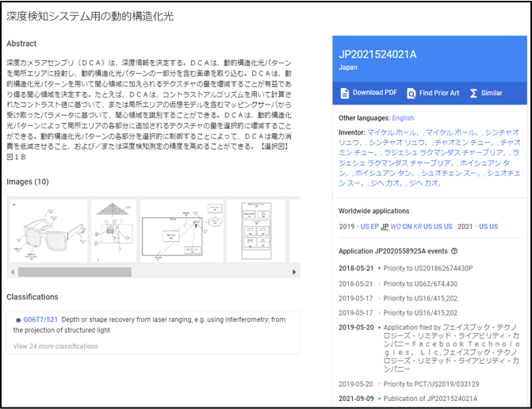532x409 pixels.
Task: Click the G06T7/521 classification tag icon
Action: coord(18,319)
